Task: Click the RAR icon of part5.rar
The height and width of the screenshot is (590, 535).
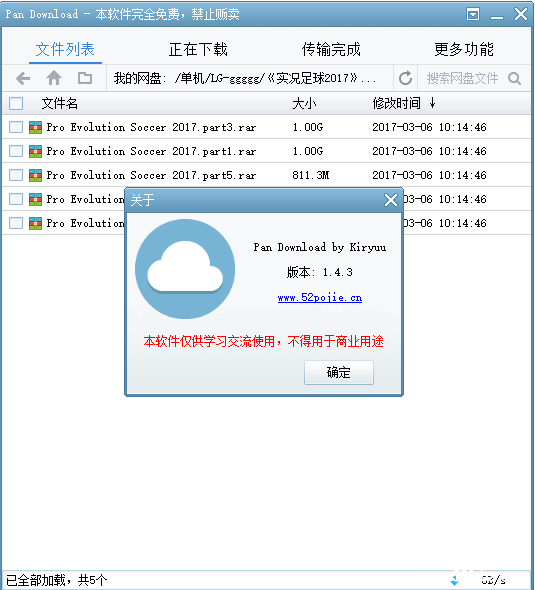Action: (x=35, y=175)
